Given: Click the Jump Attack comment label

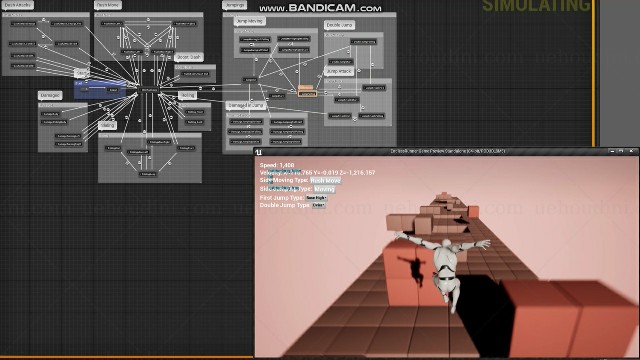Looking at the screenshot, I should tap(339, 71).
